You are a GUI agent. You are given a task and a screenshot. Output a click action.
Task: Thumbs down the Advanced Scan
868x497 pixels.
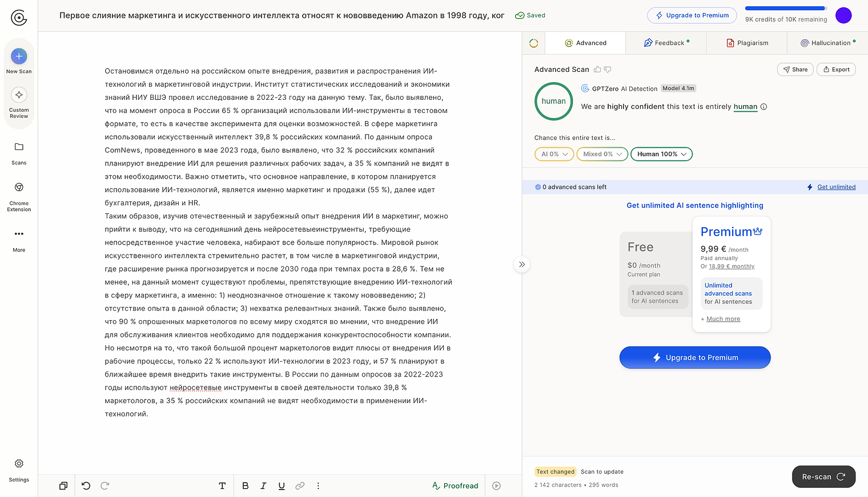[608, 70]
